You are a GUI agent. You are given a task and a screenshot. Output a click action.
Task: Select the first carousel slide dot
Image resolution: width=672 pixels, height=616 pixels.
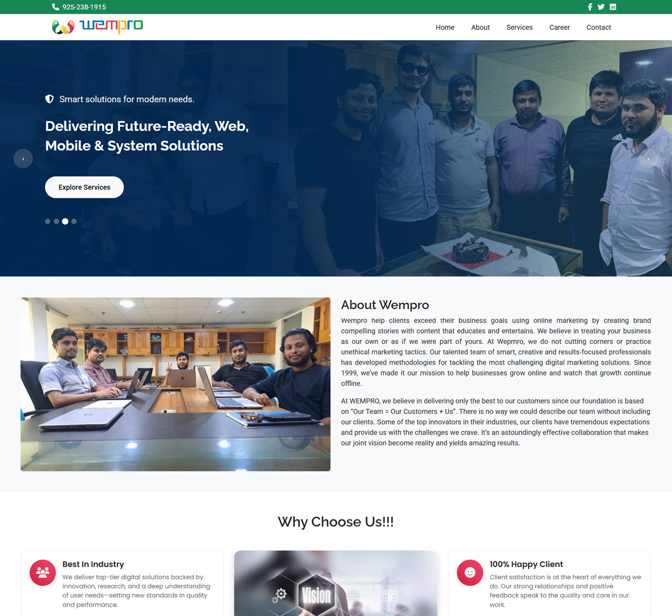click(48, 222)
